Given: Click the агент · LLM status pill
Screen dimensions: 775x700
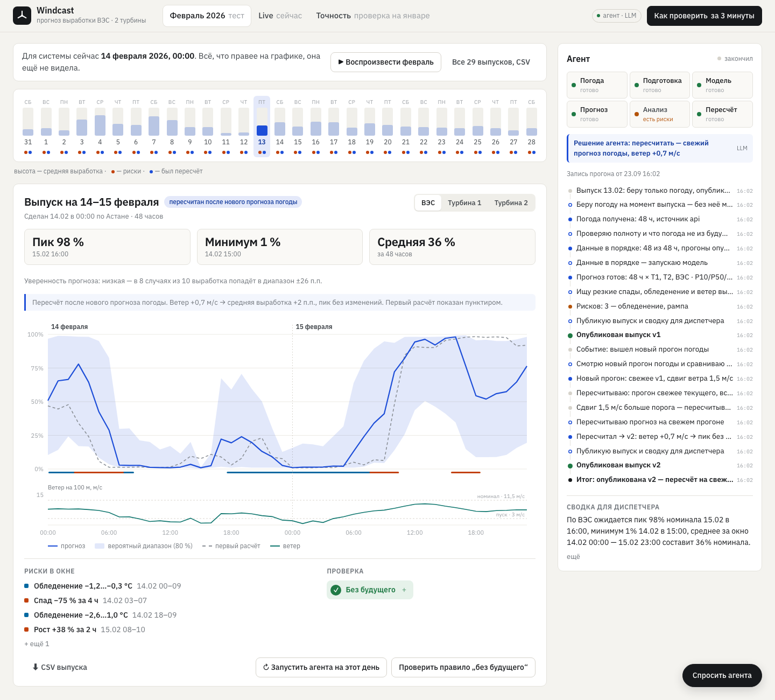Looking at the screenshot, I should coord(617,16).
